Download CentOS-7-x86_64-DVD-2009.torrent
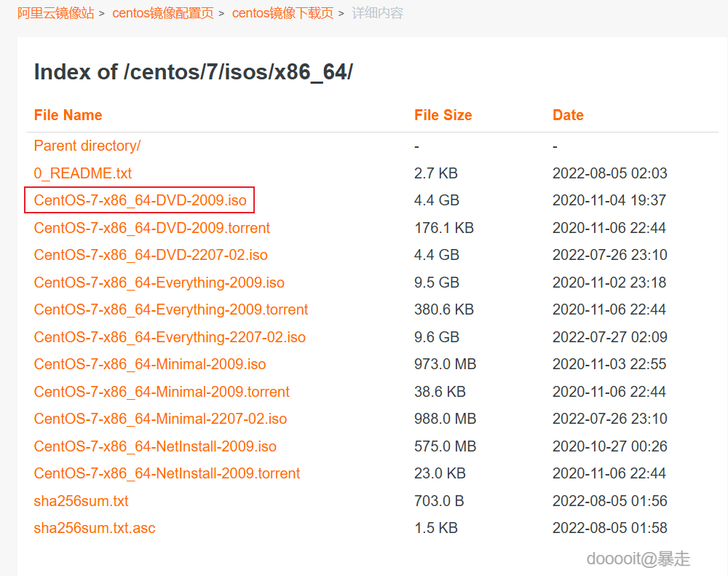Screen dimensions: 728x576 (151, 228)
